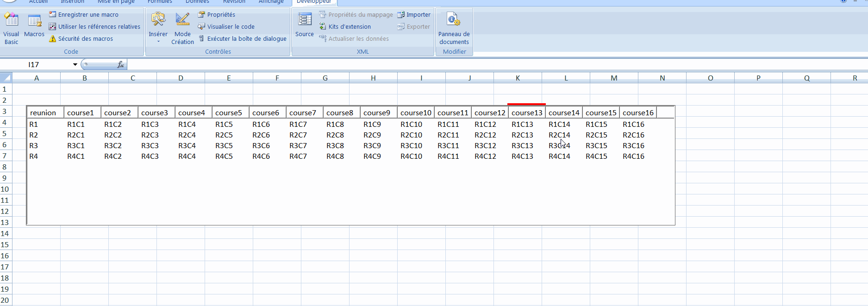This screenshot has width=868, height=306.
Task: Click the R2 row label
Action: coord(34,135)
